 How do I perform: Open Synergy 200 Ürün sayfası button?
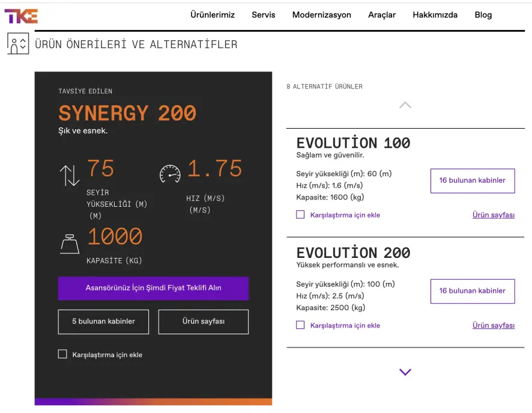[x=203, y=322]
